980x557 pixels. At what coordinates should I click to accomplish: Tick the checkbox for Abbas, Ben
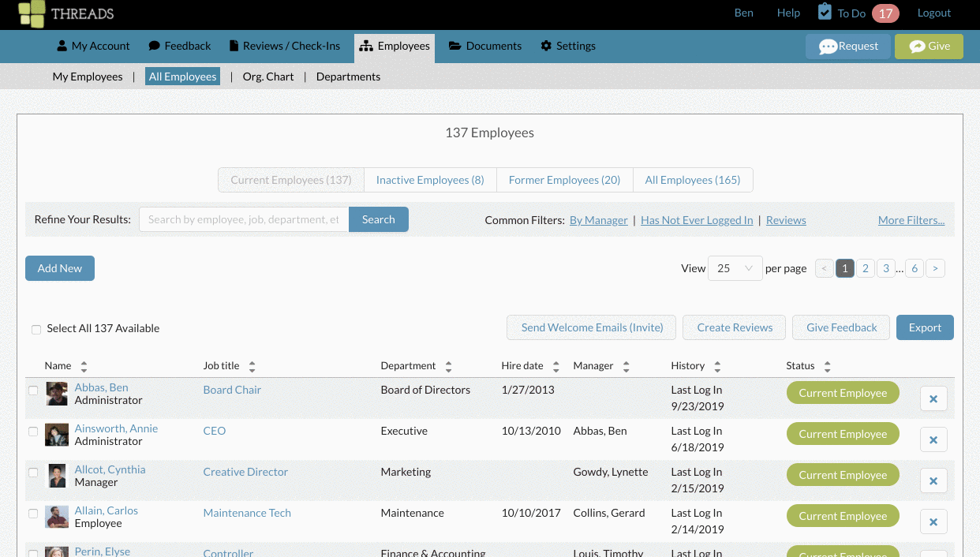point(33,391)
